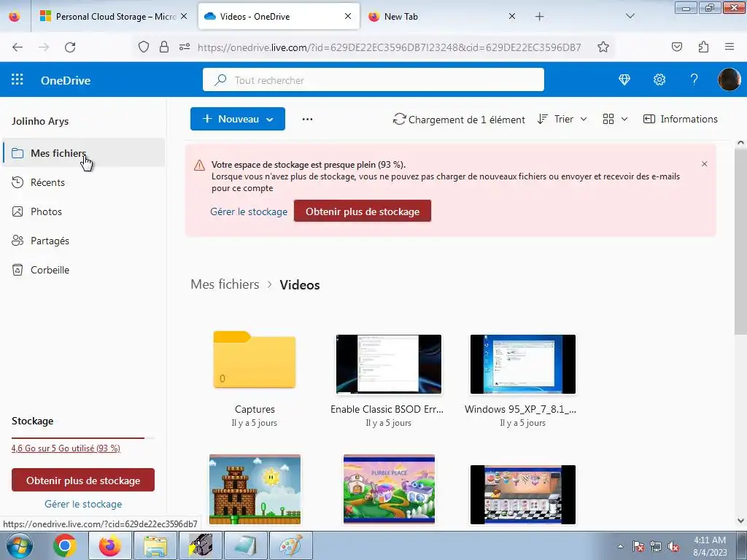The image size is (747, 560).
Task: Open the help question mark icon
Action: point(694,79)
